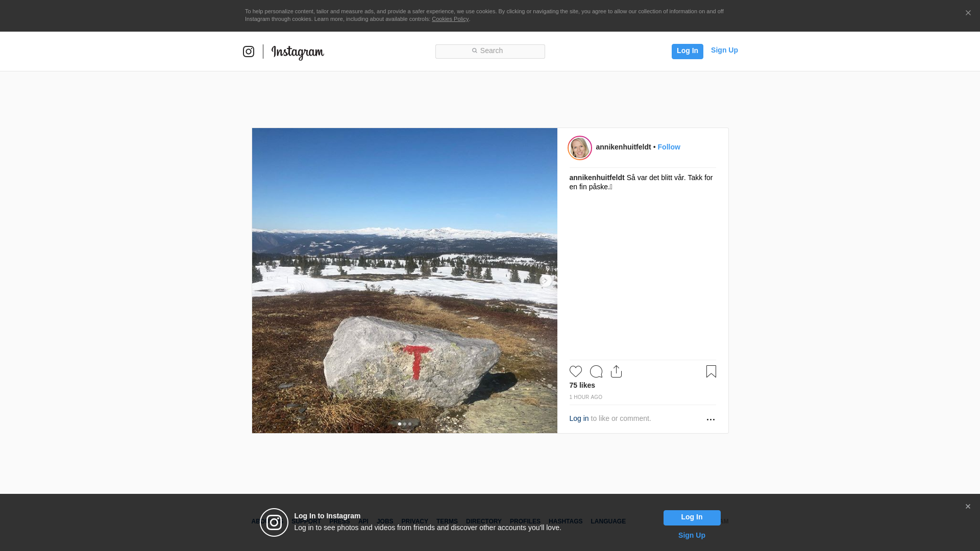The image size is (980, 551).
Task: Open the Sign Up link in header
Action: click(724, 50)
